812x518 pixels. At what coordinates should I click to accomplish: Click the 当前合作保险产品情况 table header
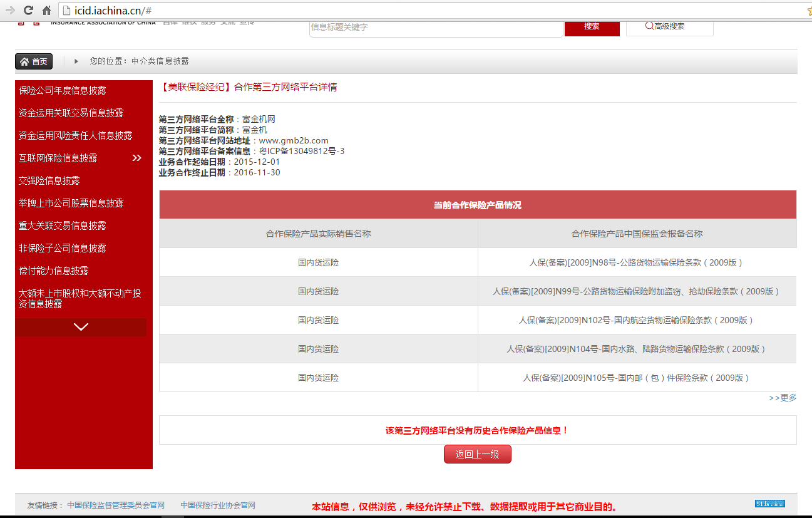(x=478, y=205)
